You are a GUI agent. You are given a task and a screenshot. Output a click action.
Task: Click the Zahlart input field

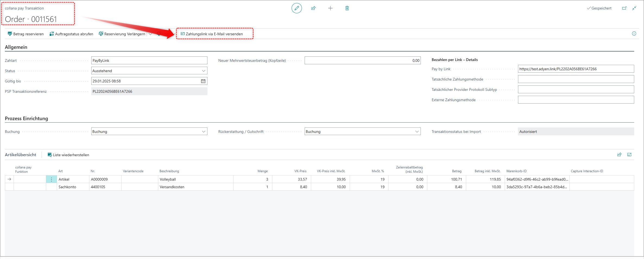149,60
